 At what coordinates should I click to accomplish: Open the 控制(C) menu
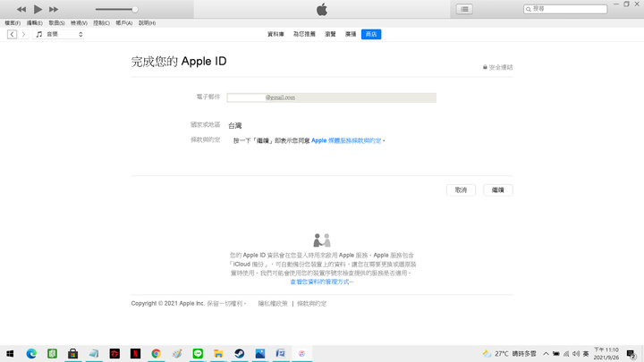point(101,23)
